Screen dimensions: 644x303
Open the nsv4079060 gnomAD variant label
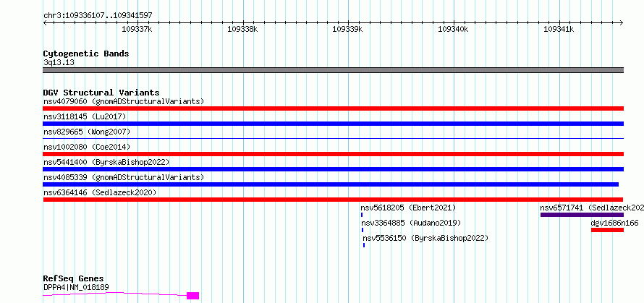tap(124, 101)
